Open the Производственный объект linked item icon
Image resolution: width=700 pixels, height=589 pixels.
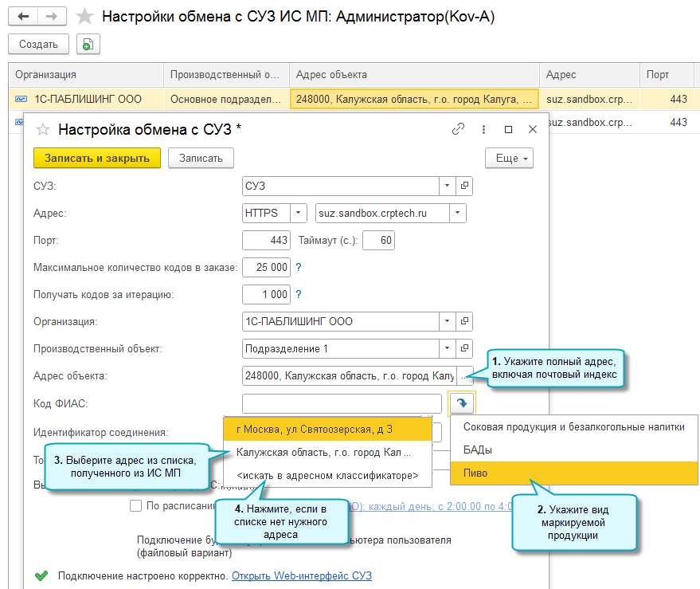click(464, 348)
